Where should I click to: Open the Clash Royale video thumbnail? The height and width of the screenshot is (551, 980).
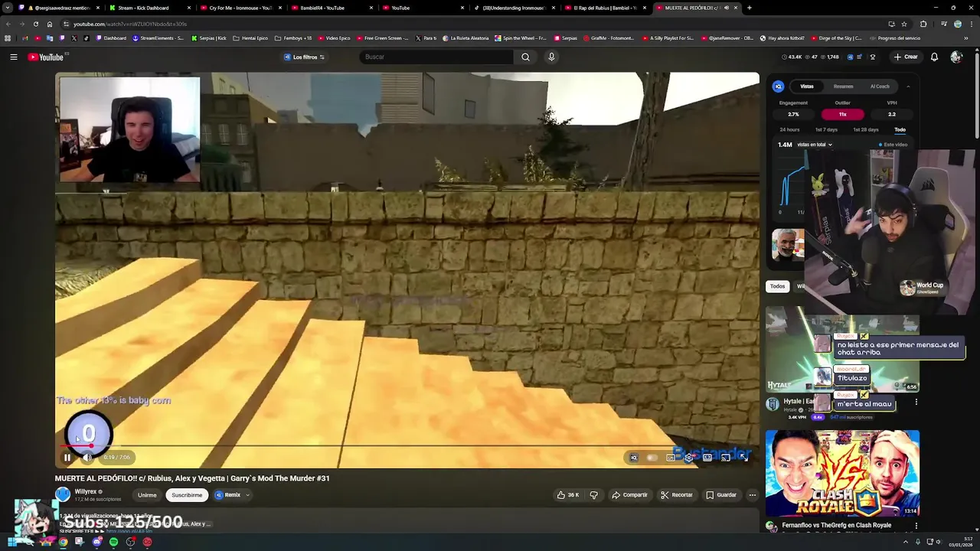coord(842,474)
